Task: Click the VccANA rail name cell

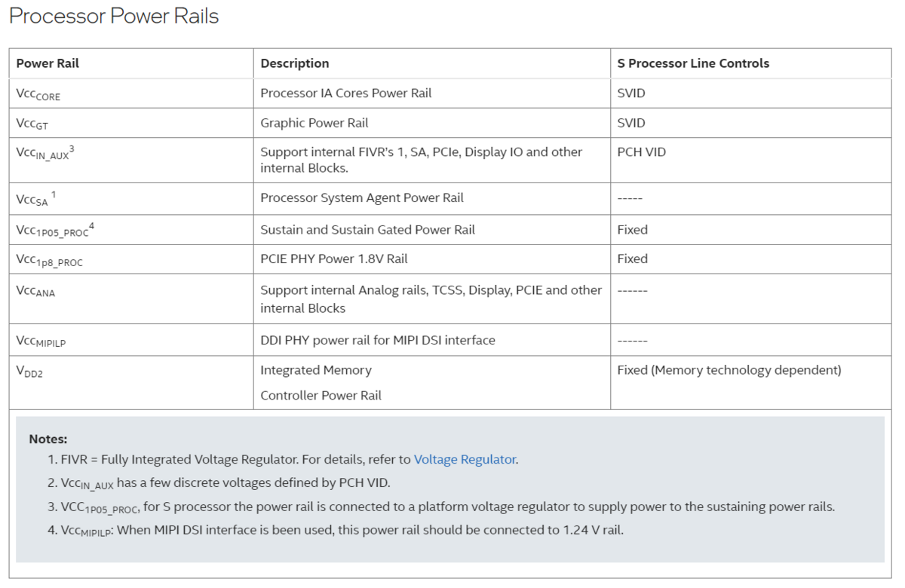Action: 36,291
